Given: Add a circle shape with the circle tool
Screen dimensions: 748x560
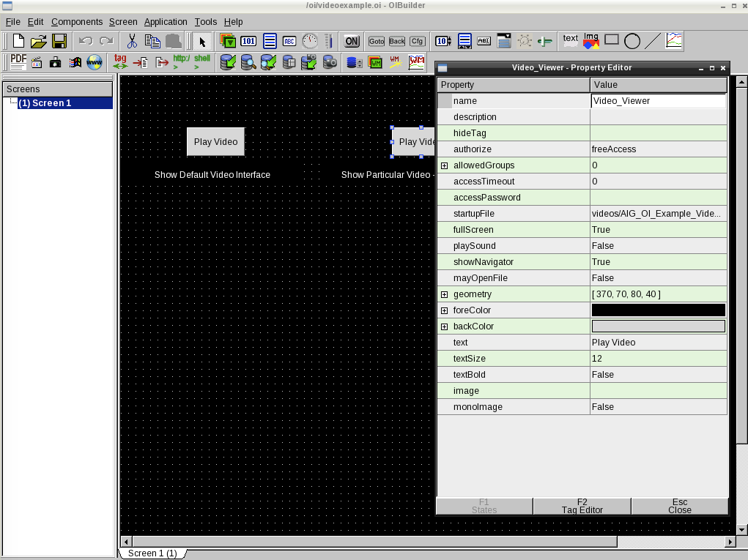Looking at the screenshot, I should pos(632,41).
